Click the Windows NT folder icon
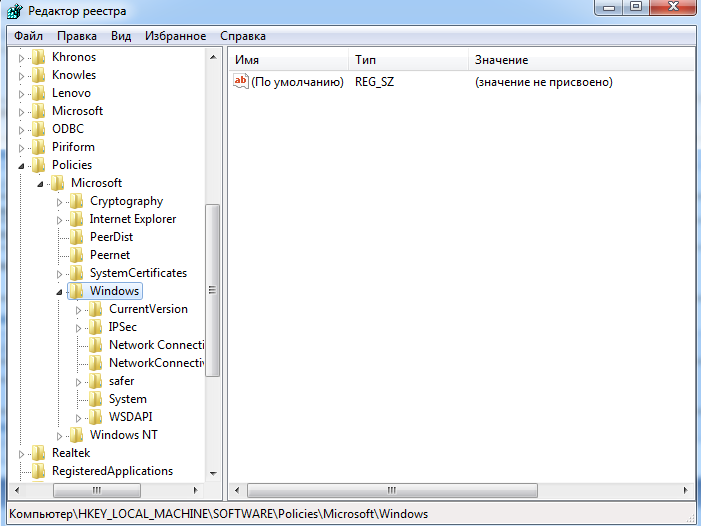Image resolution: width=701 pixels, height=526 pixels. pos(76,435)
